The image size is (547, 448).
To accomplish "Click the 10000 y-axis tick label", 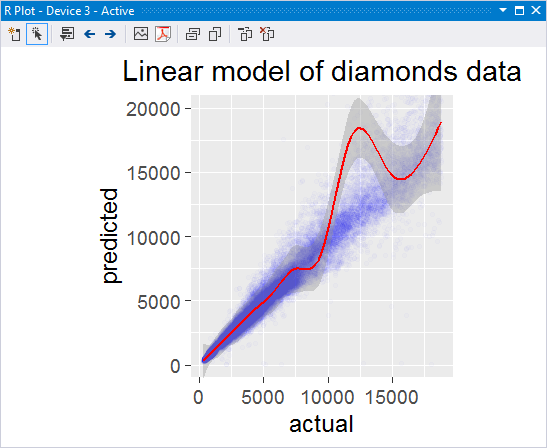I will [x=153, y=238].
